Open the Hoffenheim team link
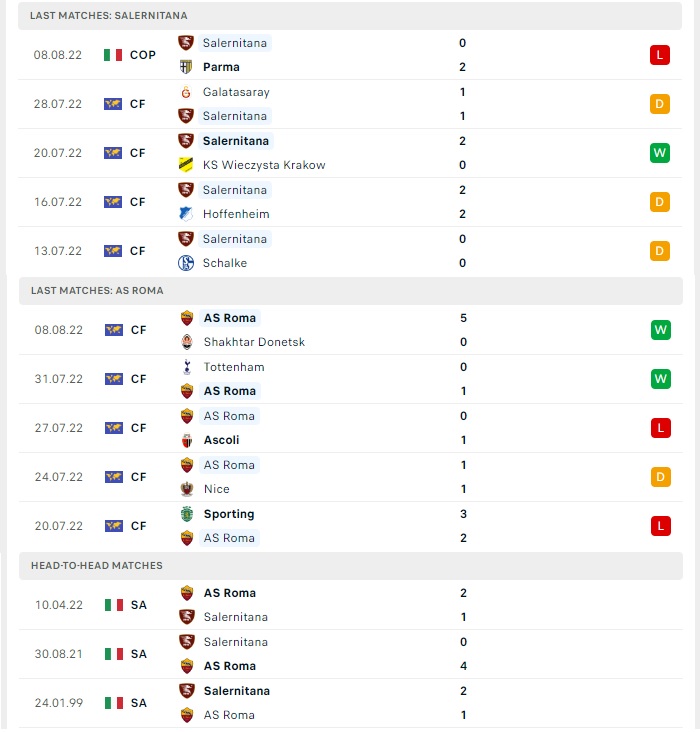This screenshot has height=732, width=700. (236, 214)
